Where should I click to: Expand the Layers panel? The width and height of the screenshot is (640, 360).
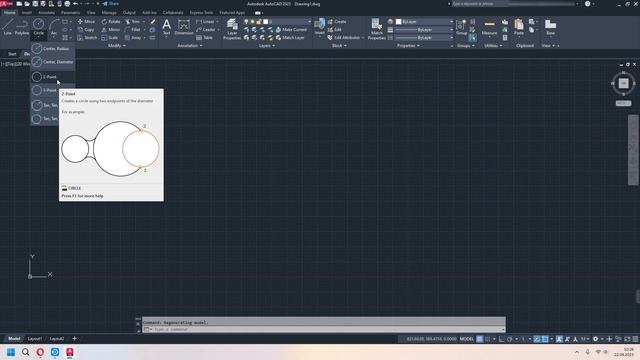pos(267,46)
